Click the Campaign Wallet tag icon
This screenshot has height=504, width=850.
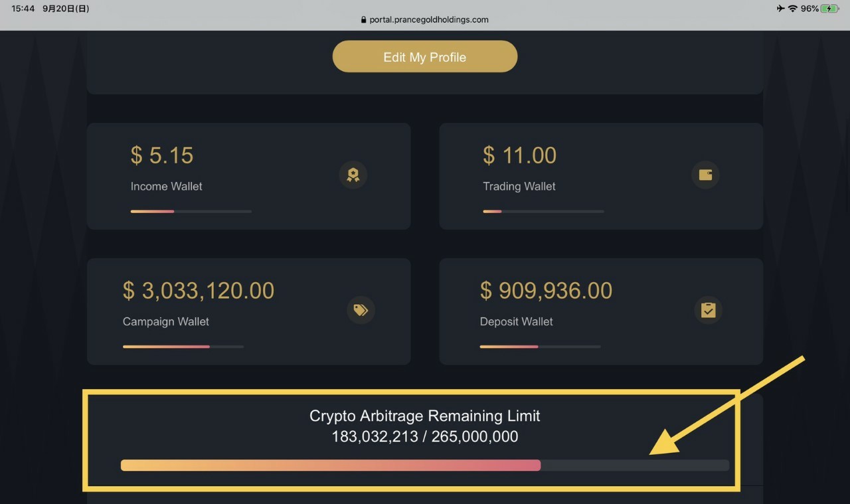[361, 310]
